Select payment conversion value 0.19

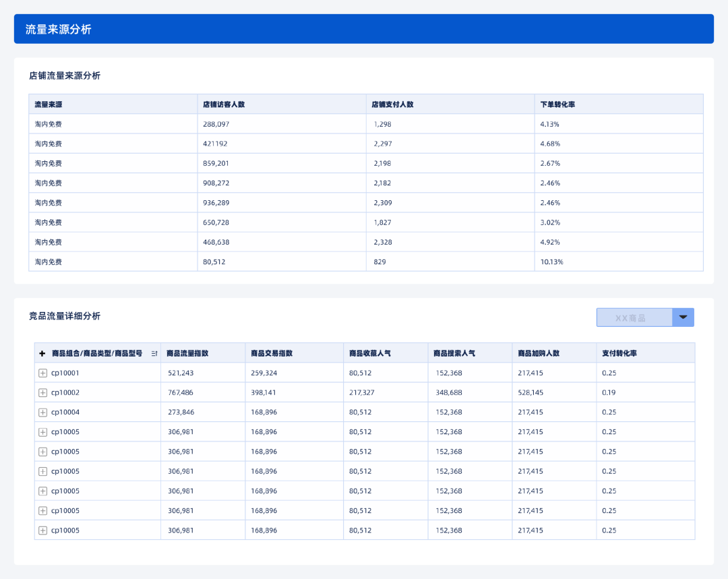pyautogui.click(x=609, y=393)
